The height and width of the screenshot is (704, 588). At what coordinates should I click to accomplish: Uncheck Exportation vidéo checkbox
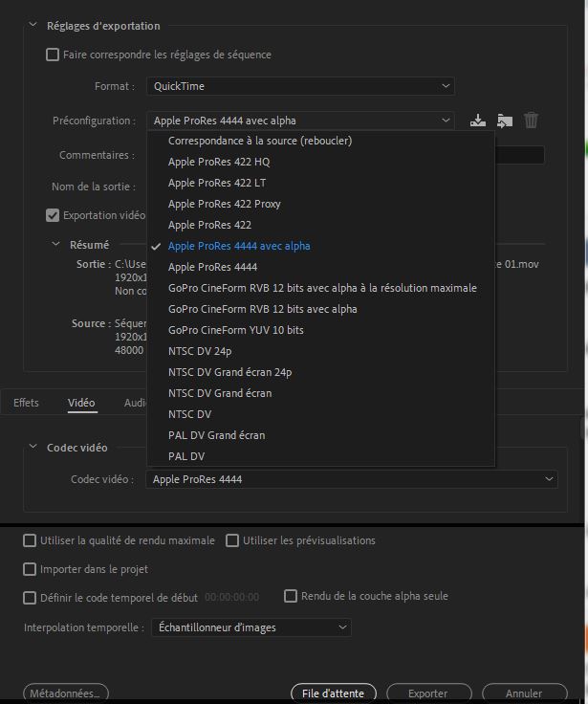[53, 215]
